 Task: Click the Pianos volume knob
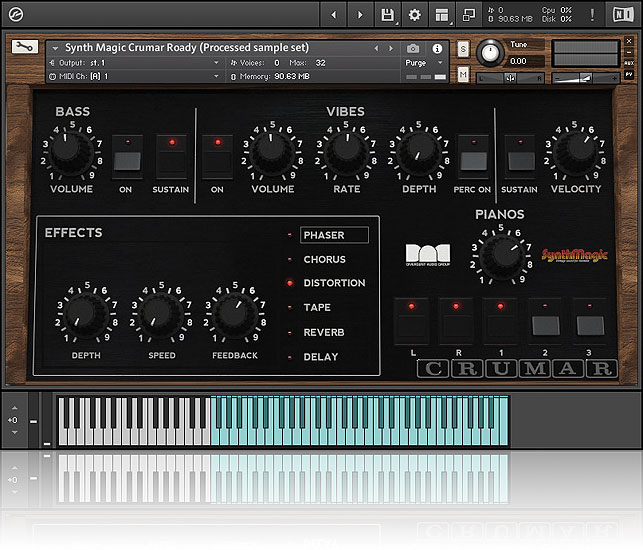coord(501,254)
